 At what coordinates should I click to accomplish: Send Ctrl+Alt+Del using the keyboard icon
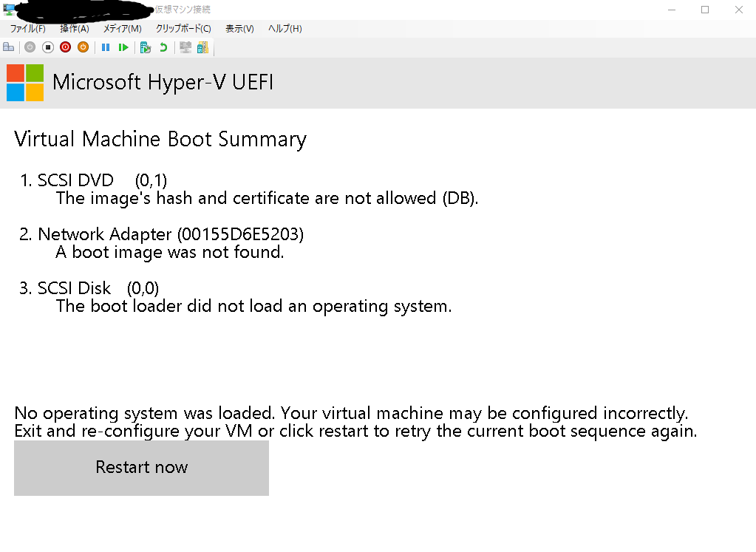pos(9,47)
